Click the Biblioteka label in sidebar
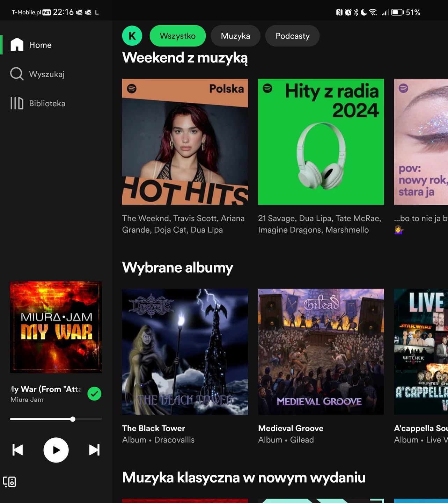Image resolution: width=448 pixels, height=503 pixels. pos(47,103)
